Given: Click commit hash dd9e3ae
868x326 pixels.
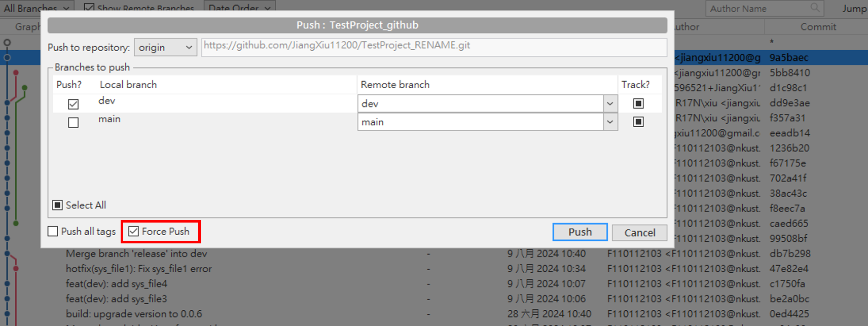Looking at the screenshot, I should point(789,103).
